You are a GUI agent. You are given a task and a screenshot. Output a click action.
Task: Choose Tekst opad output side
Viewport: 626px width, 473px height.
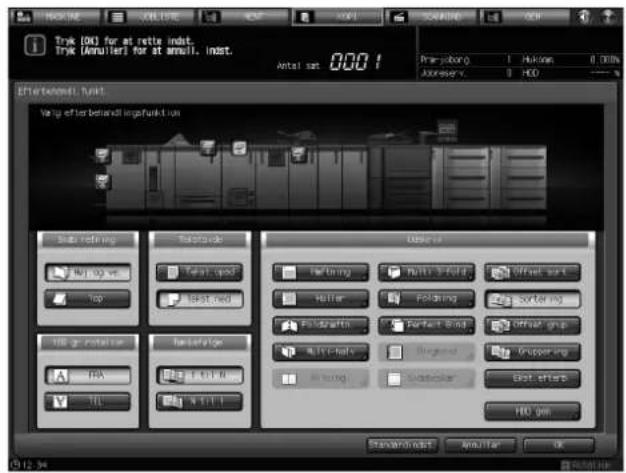coord(200,273)
